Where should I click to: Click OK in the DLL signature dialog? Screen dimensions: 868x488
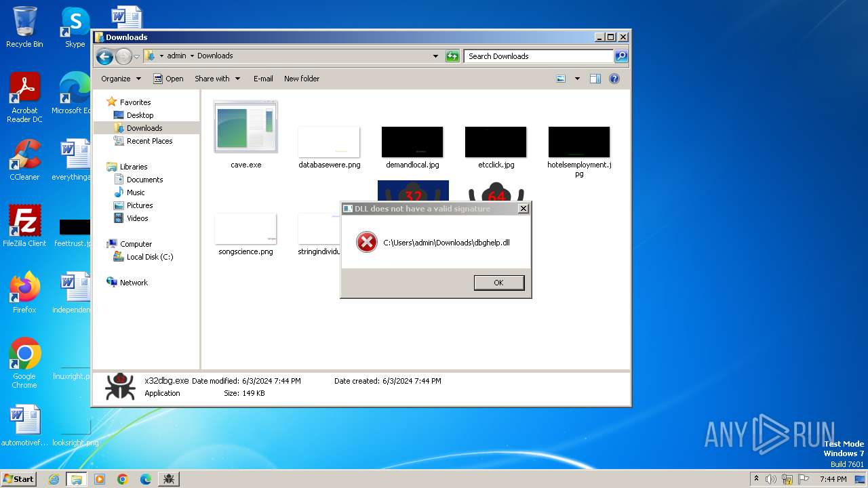498,283
